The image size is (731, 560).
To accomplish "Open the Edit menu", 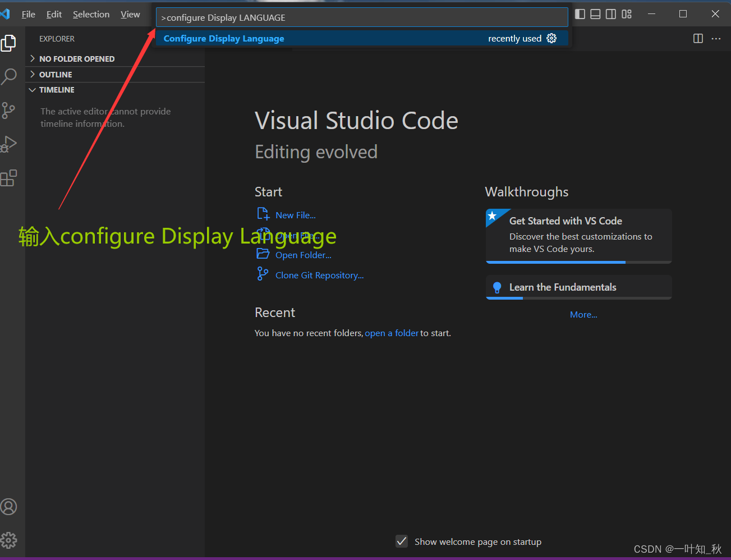I will click(x=54, y=14).
